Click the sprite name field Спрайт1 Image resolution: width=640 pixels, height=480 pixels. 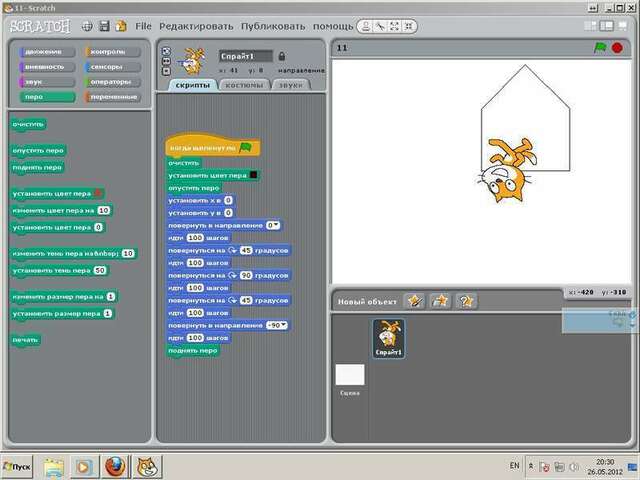pyautogui.click(x=245, y=56)
